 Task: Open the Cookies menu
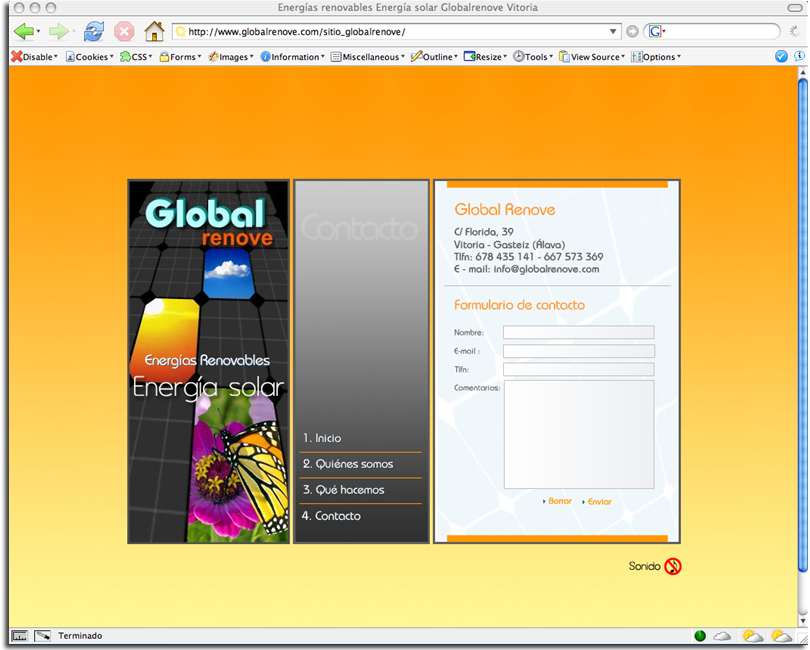pyautogui.click(x=89, y=57)
